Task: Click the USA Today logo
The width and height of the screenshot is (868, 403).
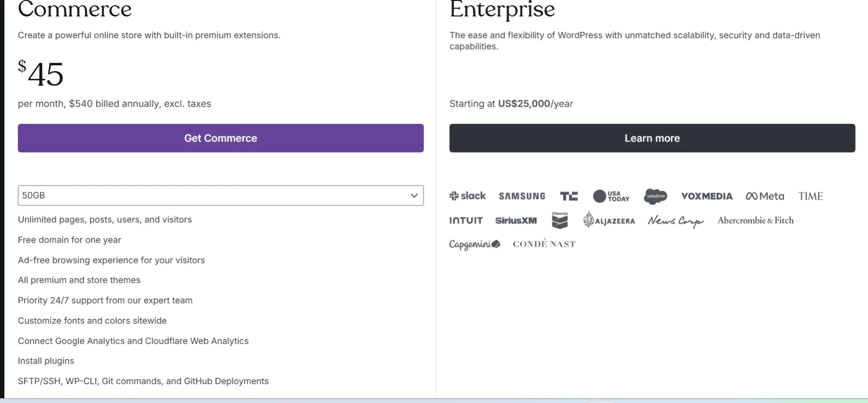Action: coord(611,196)
